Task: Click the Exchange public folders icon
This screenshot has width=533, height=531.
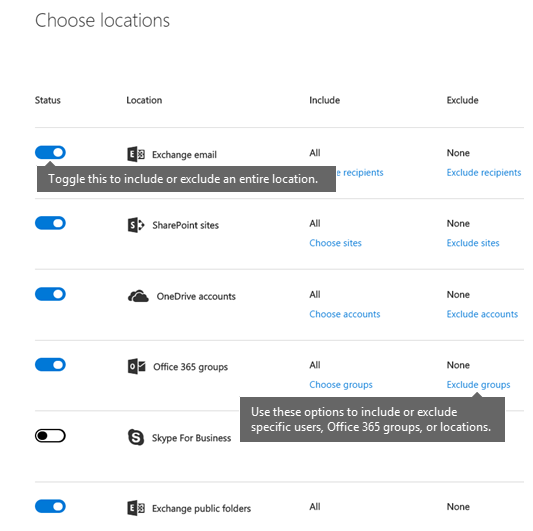Action: [x=136, y=508]
